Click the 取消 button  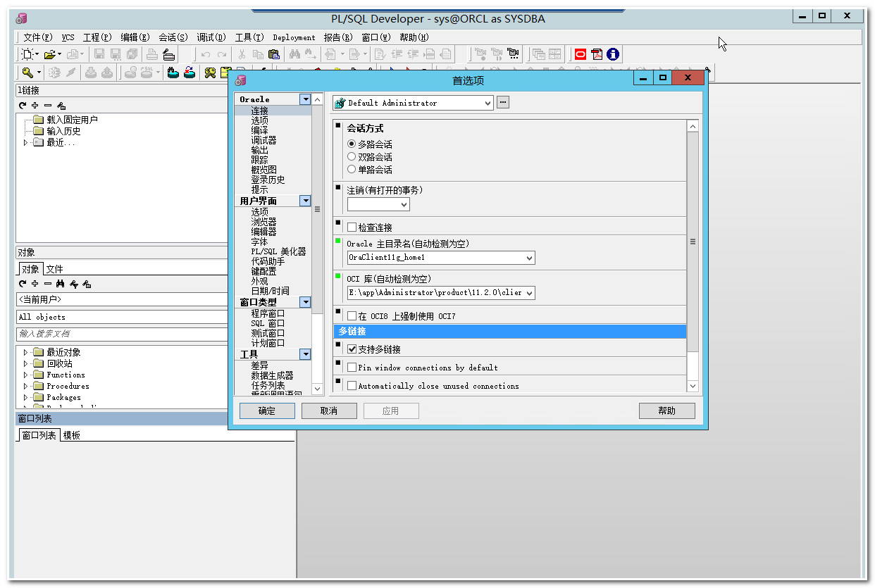[x=329, y=411]
